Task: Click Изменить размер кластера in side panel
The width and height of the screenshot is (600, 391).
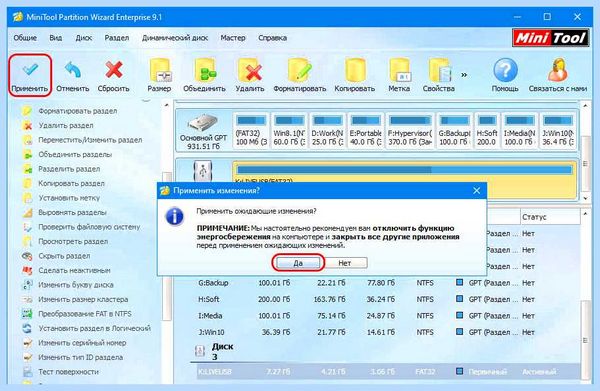Action: pos(83,300)
